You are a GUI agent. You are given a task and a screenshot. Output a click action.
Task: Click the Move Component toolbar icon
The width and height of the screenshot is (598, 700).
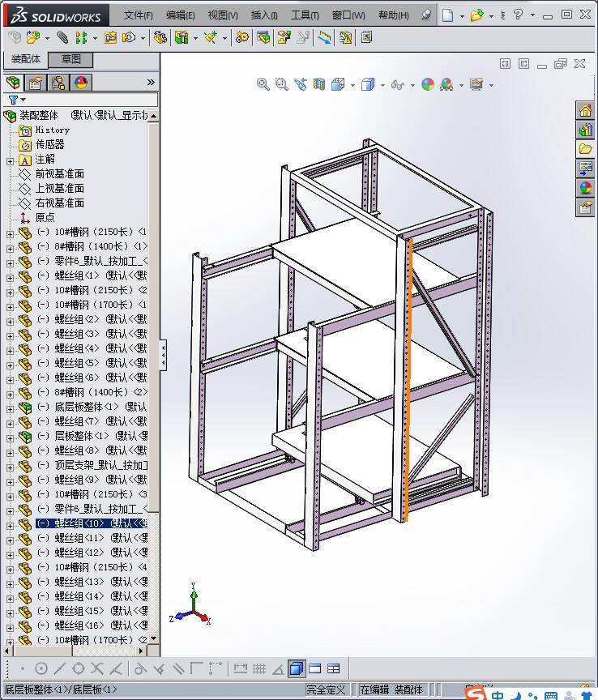[x=129, y=37]
